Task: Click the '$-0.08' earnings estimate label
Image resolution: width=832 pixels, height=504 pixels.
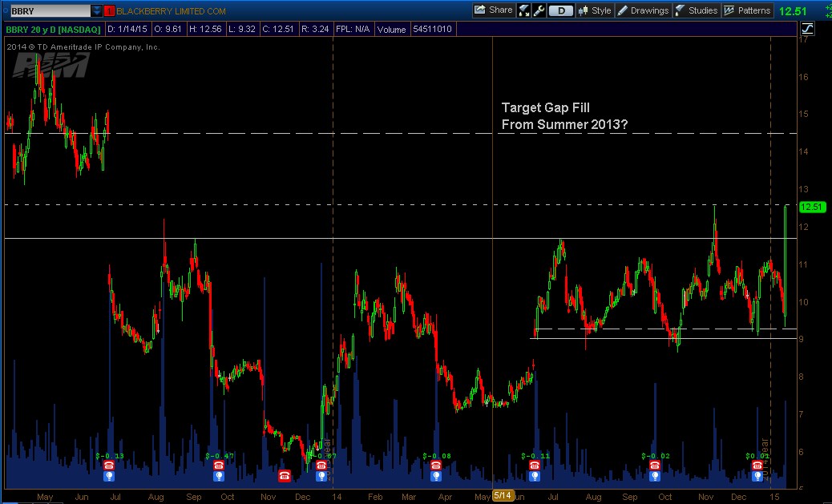Action: click(437, 456)
